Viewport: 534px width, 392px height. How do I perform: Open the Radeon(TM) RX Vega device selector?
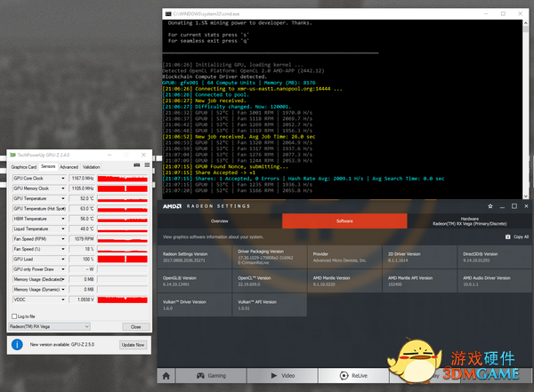49,327
